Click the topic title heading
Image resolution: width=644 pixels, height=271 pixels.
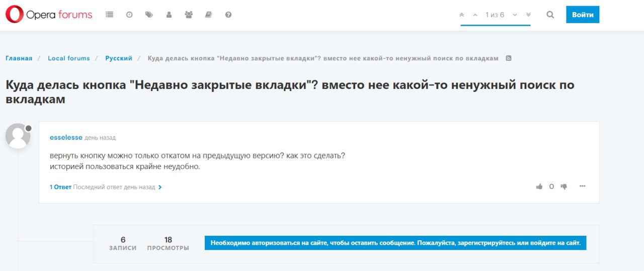(290, 92)
